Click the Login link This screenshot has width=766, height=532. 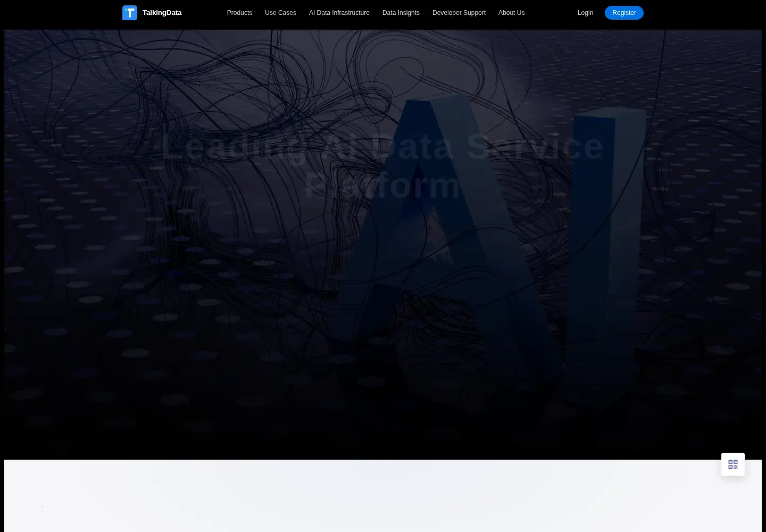tap(585, 13)
